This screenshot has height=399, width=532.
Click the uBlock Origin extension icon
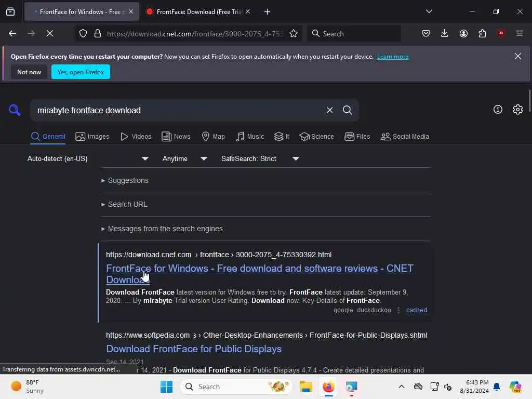click(501, 33)
